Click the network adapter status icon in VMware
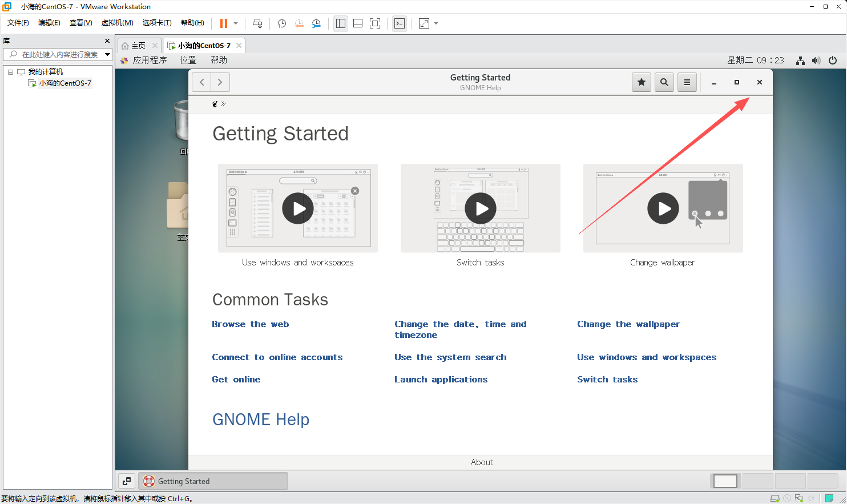Screen dimensions: 847x504 [799, 498]
